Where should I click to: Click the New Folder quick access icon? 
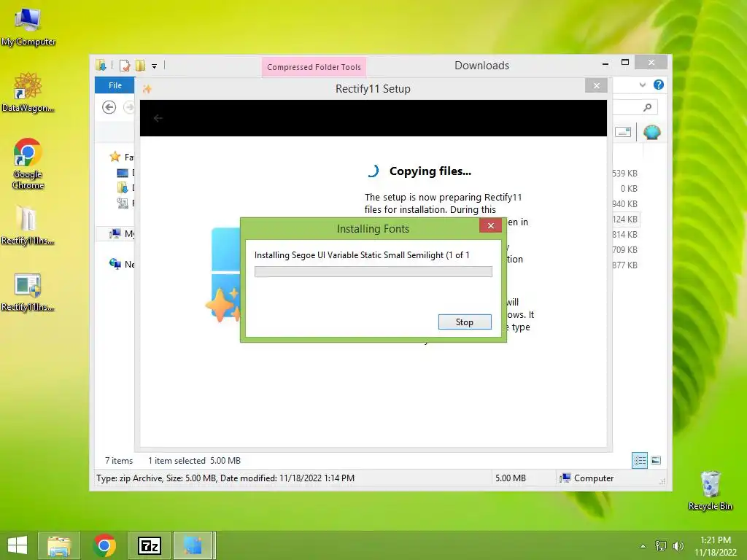pyautogui.click(x=140, y=65)
